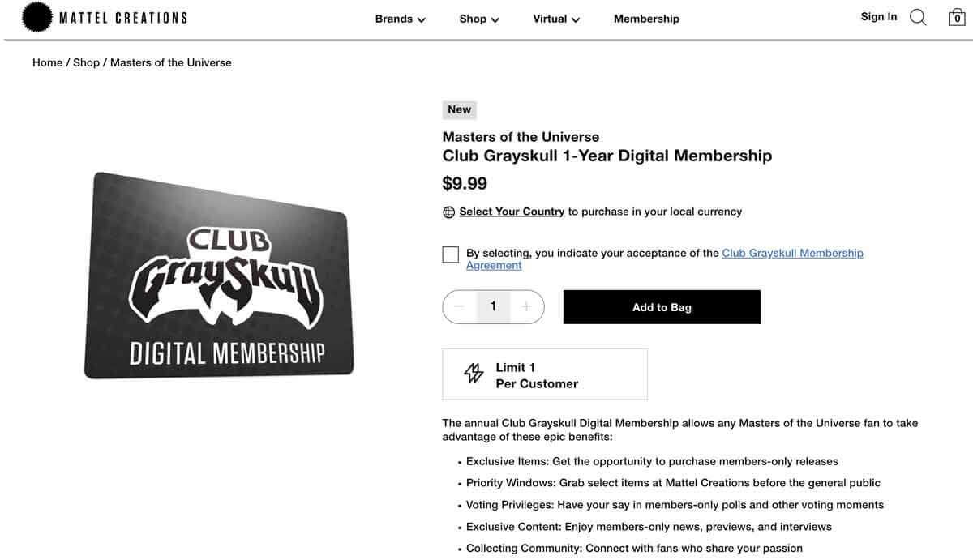Open the shopping bag icon
Image resolution: width=973 pixels, height=560 pixels.
957,17
